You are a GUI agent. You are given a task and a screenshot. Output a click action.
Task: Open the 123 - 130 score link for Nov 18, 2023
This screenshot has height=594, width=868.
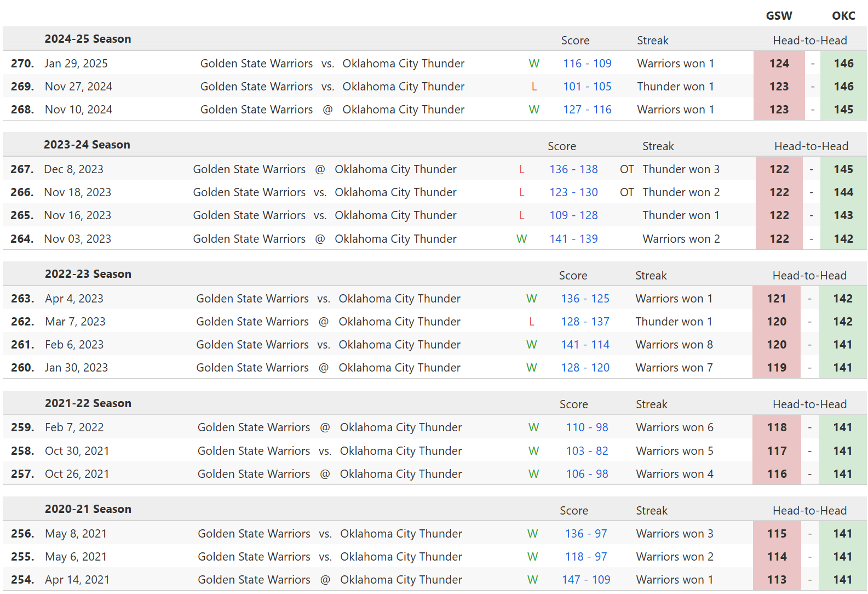[x=573, y=192]
